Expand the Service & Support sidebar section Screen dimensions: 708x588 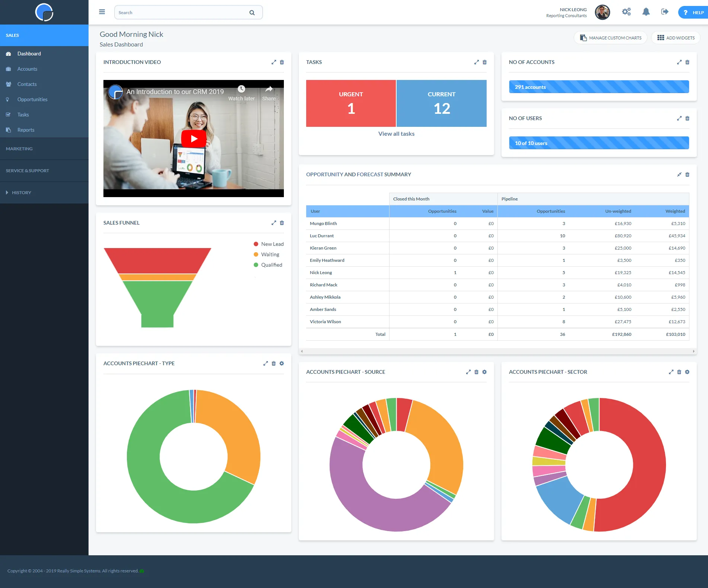44,171
